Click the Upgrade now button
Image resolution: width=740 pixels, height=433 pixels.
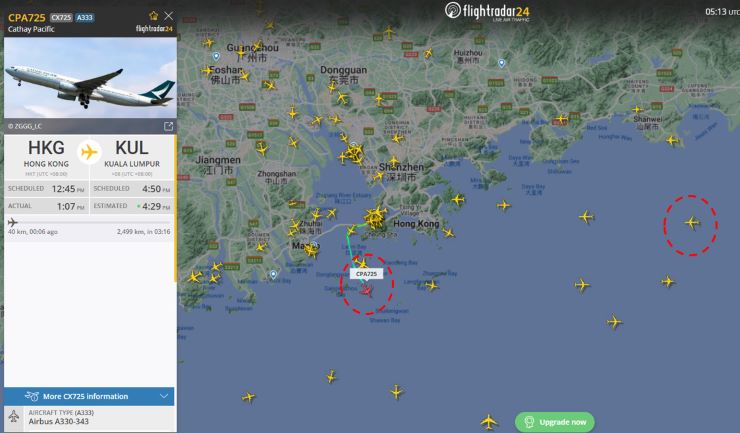point(555,422)
